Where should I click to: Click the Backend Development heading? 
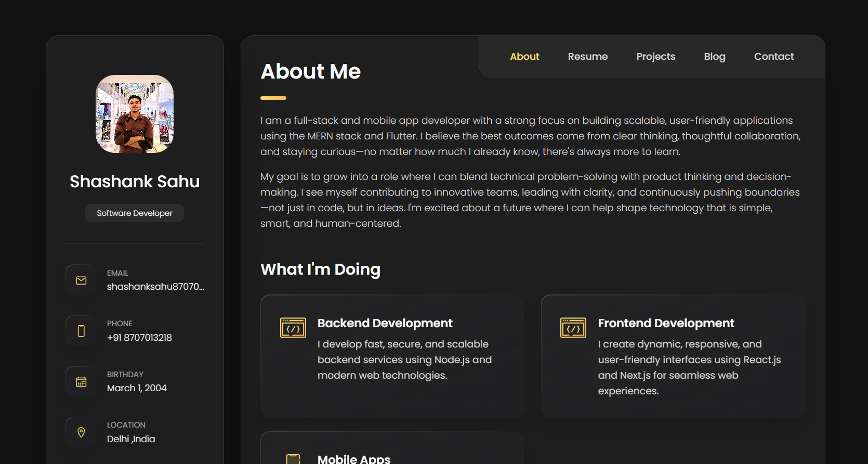(385, 323)
